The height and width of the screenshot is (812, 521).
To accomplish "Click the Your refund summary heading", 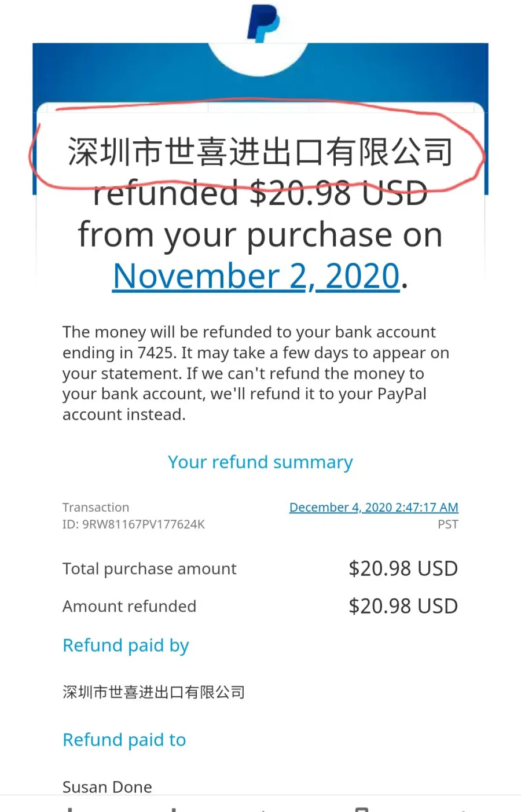I will pos(260,462).
